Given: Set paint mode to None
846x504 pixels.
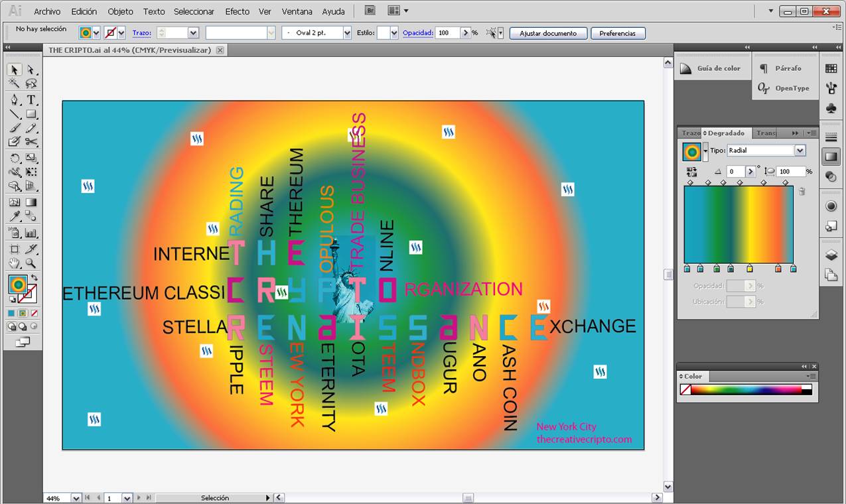Looking at the screenshot, I should click(34, 313).
